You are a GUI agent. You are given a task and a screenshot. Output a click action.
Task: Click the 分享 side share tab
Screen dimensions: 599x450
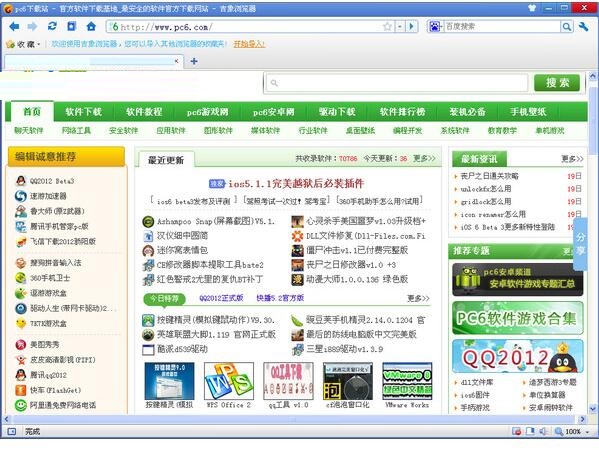(581, 244)
